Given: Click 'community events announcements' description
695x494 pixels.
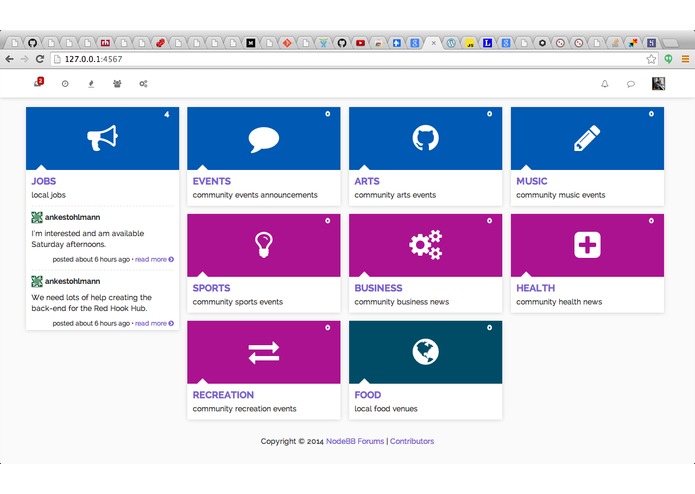Looking at the screenshot, I should pyautogui.click(x=255, y=195).
